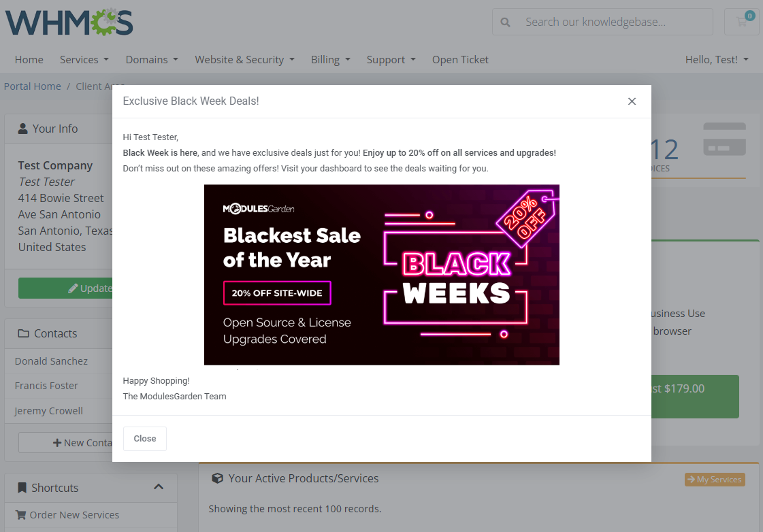Click the Close button in modal footer
The image size is (763, 532).
pyautogui.click(x=145, y=439)
